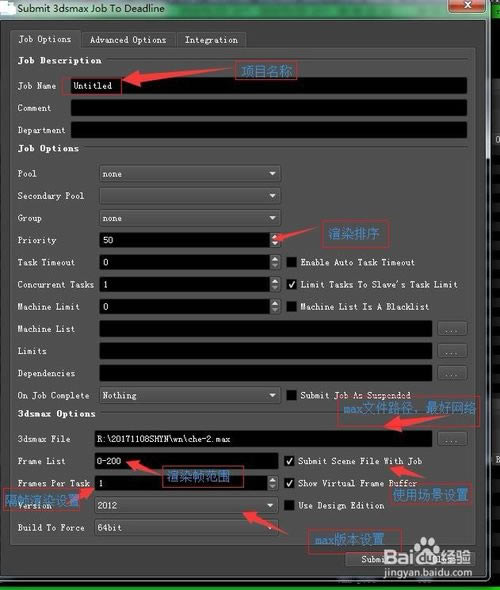Toggle Use Design Edition checkbox
Screen dimensions: 500x590
289,505
